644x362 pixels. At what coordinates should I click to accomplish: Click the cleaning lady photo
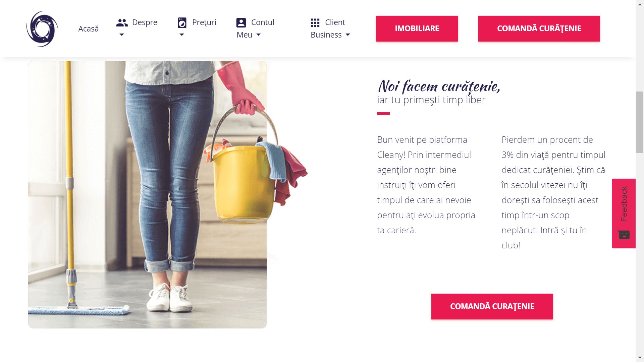(148, 194)
